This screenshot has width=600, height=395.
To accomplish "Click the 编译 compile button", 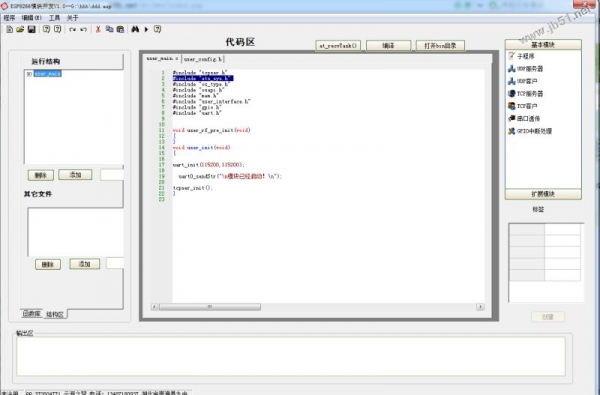I will 388,46.
